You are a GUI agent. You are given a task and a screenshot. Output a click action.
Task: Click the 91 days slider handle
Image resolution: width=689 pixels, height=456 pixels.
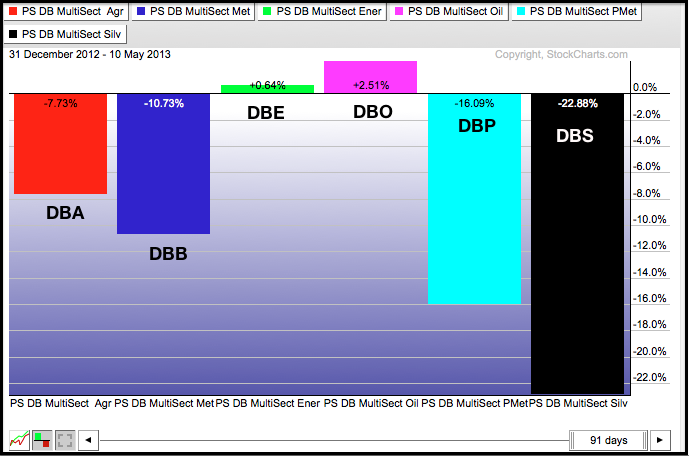609,440
